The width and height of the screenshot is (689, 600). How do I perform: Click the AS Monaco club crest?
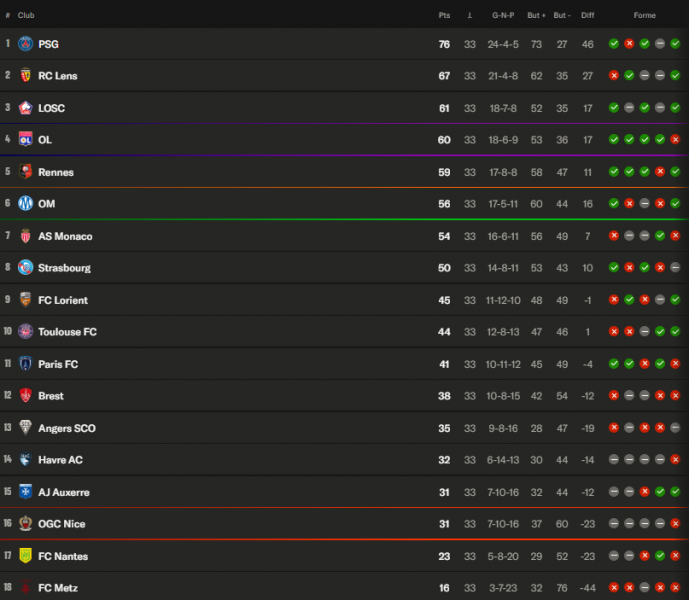pyautogui.click(x=25, y=236)
